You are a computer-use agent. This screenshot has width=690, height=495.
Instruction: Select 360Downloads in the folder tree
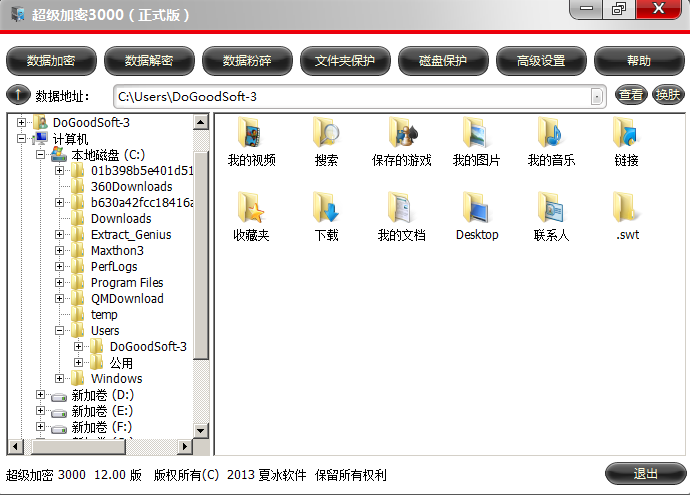(132, 187)
